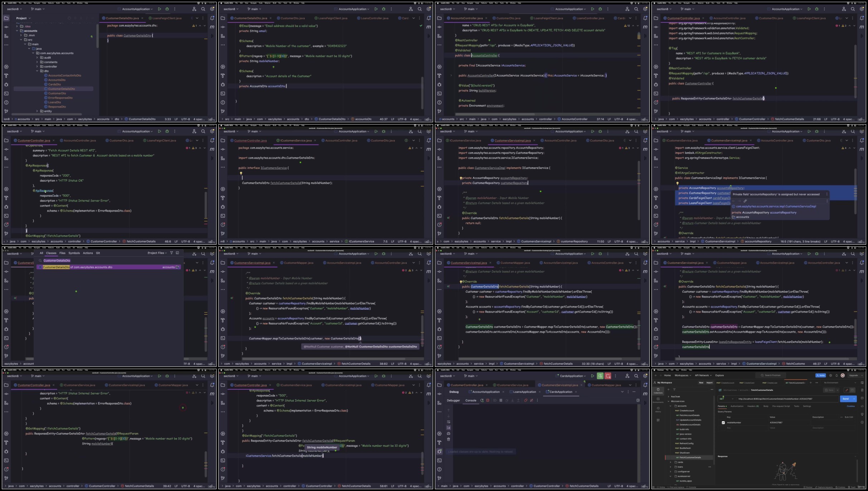Click the Postman notifications bell icon
The image size is (868, 491).
pos(837,375)
